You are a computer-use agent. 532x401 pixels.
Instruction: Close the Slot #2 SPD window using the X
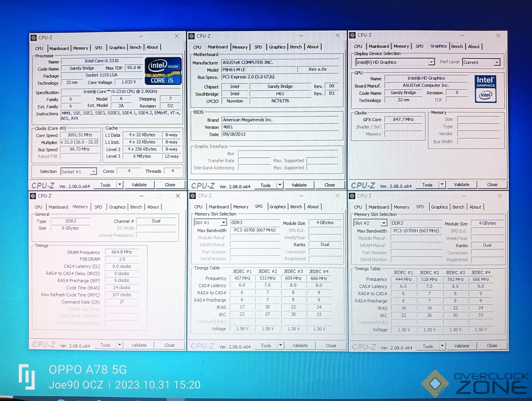tap(500, 196)
